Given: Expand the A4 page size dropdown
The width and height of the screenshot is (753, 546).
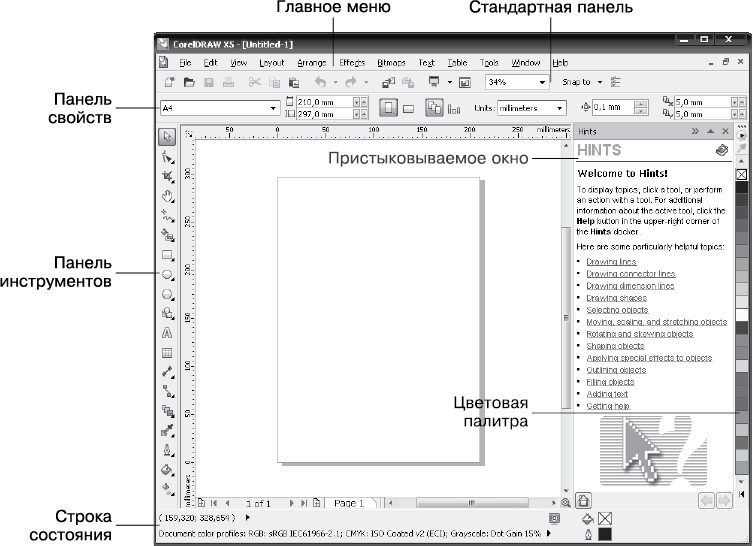Looking at the screenshot, I should pyautogui.click(x=273, y=108).
